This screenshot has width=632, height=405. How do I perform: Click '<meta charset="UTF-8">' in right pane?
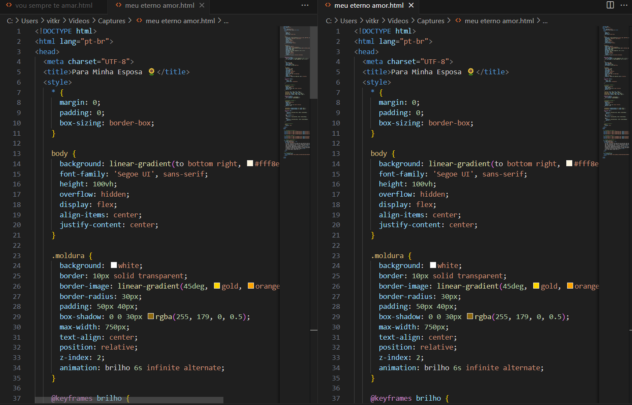pyautogui.click(x=407, y=62)
